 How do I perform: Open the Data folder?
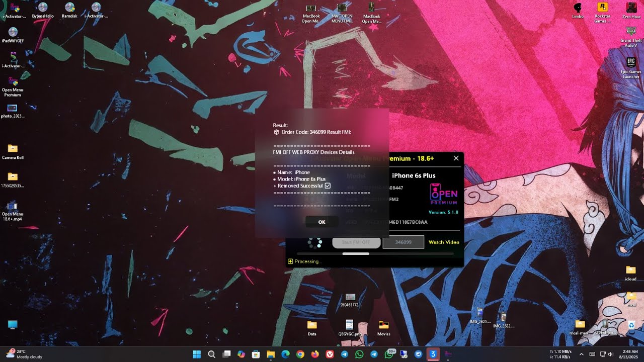[312, 328]
